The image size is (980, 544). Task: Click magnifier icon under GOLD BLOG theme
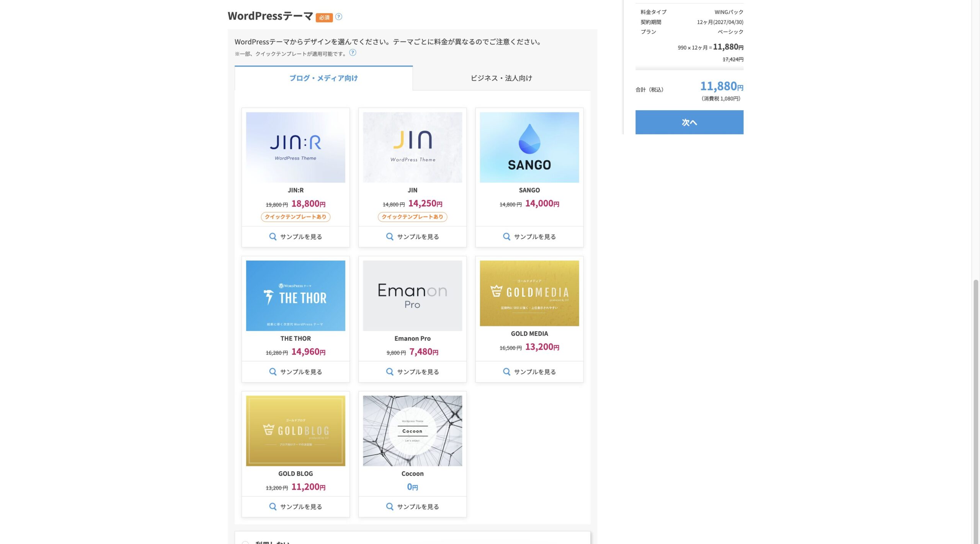point(273,507)
